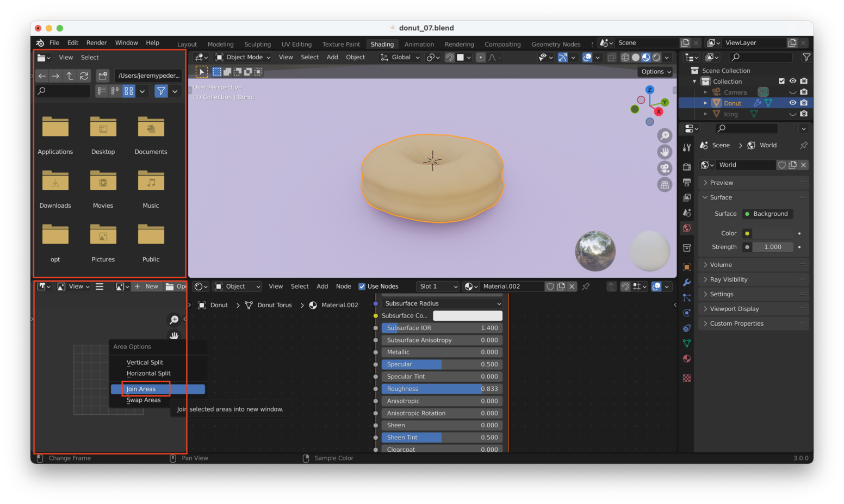Create new folder in file browser
This screenshot has height=504, width=844.
(103, 76)
